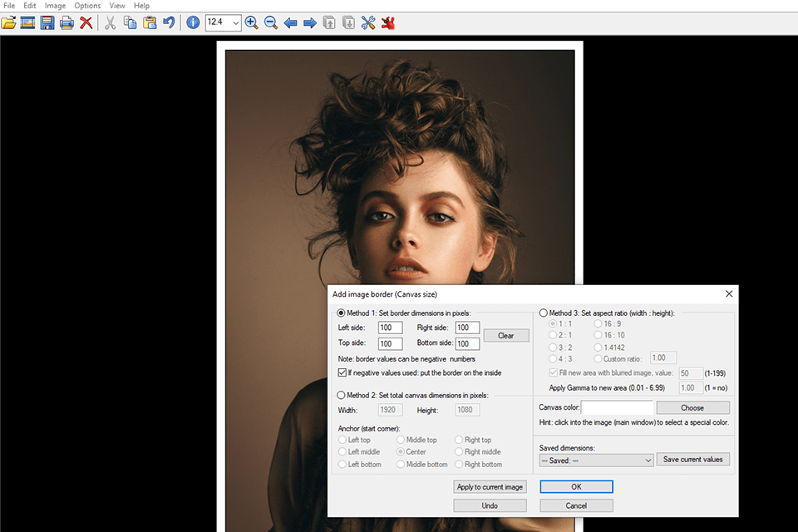Click the Bottom side value field
The width and height of the screenshot is (798, 532).
coord(467,343)
